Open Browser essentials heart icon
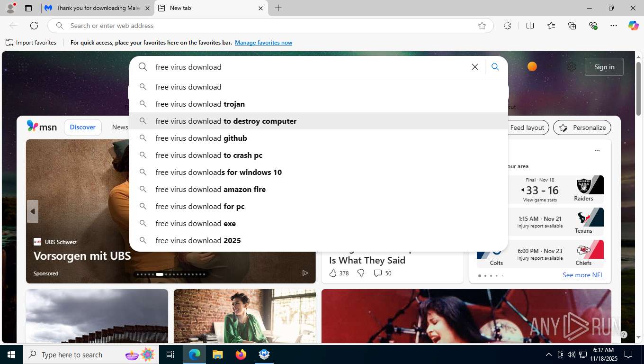Screen dimensions: 644x364 593,26
